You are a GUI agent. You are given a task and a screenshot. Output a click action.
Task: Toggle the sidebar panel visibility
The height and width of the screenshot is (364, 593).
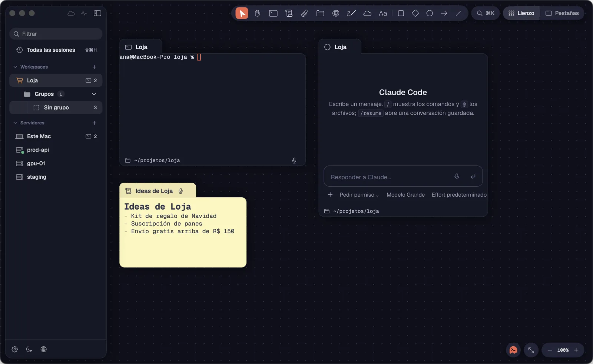point(97,13)
